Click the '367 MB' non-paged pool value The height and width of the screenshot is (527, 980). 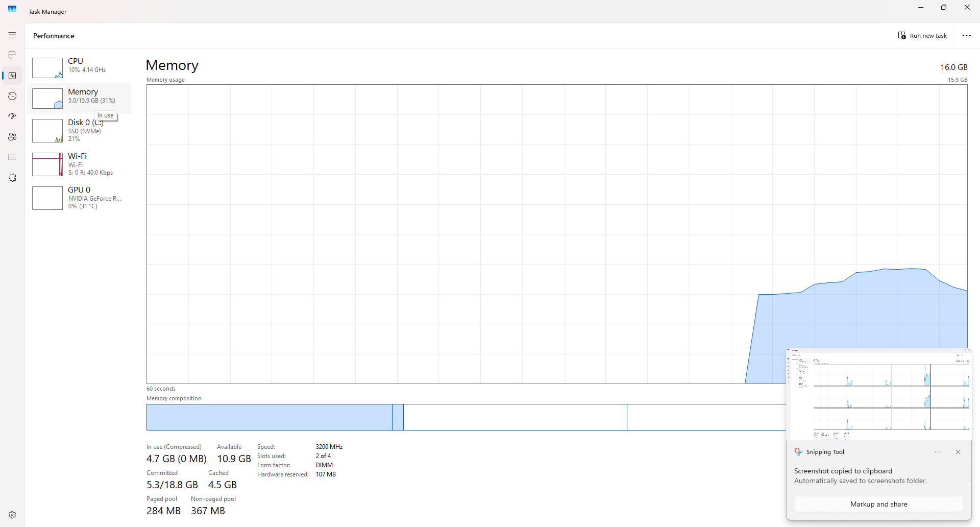[x=208, y=511]
